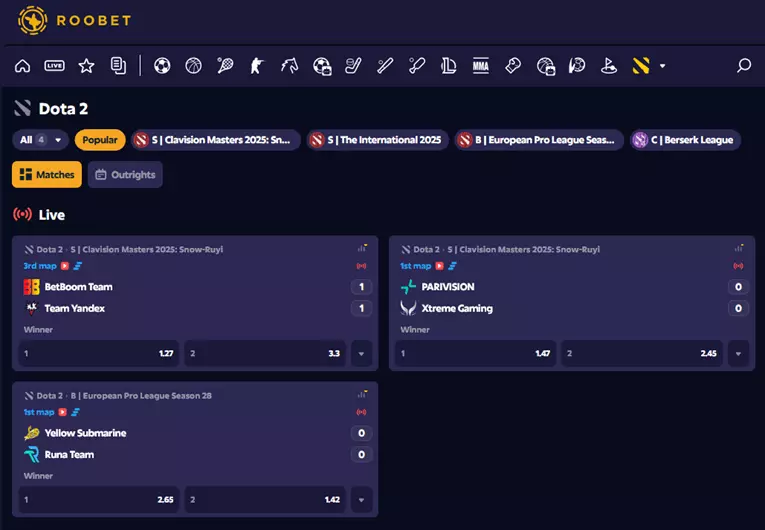Viewport: 765px width, 530px height.
Task: Open the search magnifier icon
Action: click(x=744, y=65)
